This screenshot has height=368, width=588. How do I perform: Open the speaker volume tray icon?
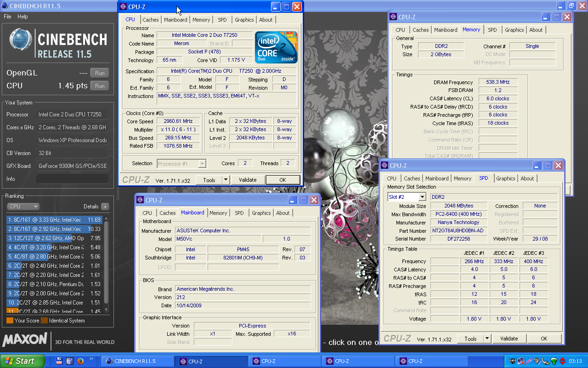[x=537, y=361]
